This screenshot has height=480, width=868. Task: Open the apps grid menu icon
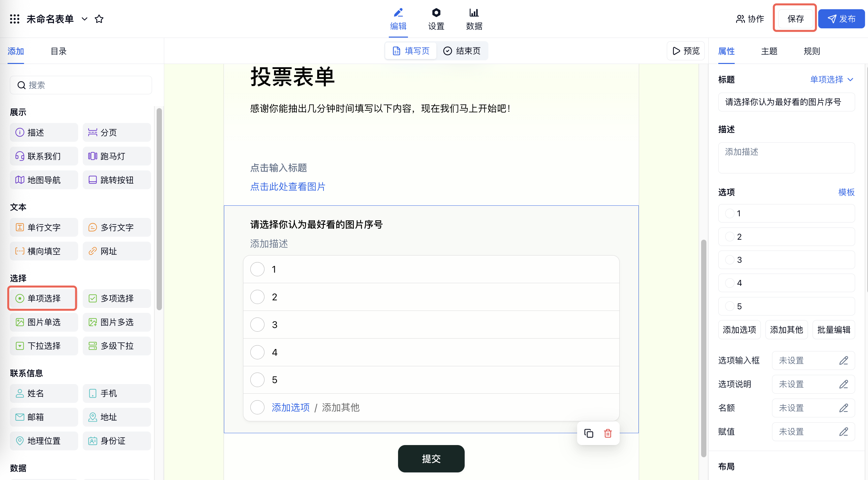(x=15, y=19)
